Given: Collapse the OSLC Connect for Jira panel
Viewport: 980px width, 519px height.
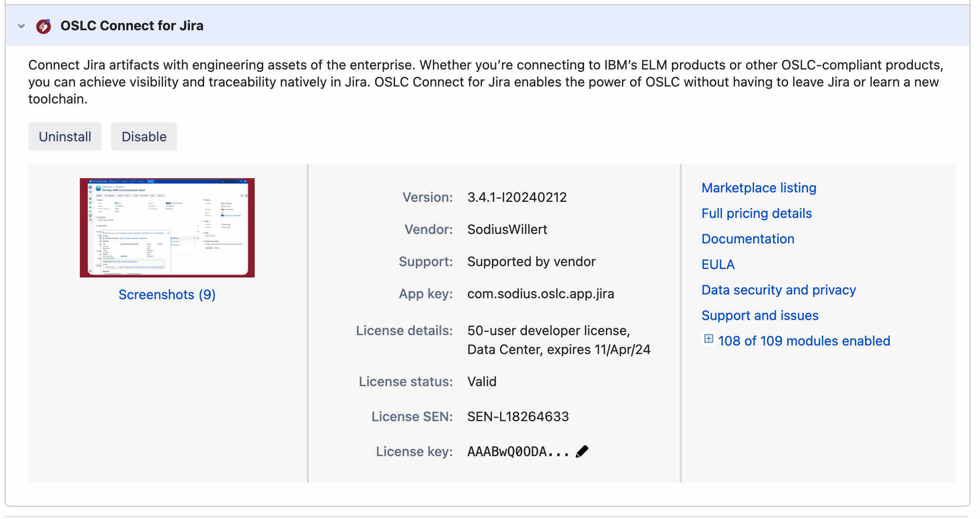Looking at the screenshot, I should tap(21, 26).
